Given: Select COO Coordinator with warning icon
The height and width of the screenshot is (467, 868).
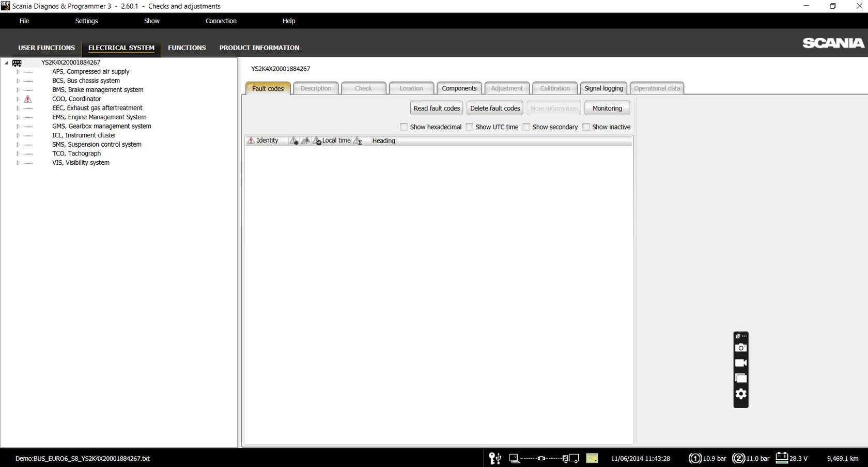Looking at the screenshot, I should click(x=76, y=99).
